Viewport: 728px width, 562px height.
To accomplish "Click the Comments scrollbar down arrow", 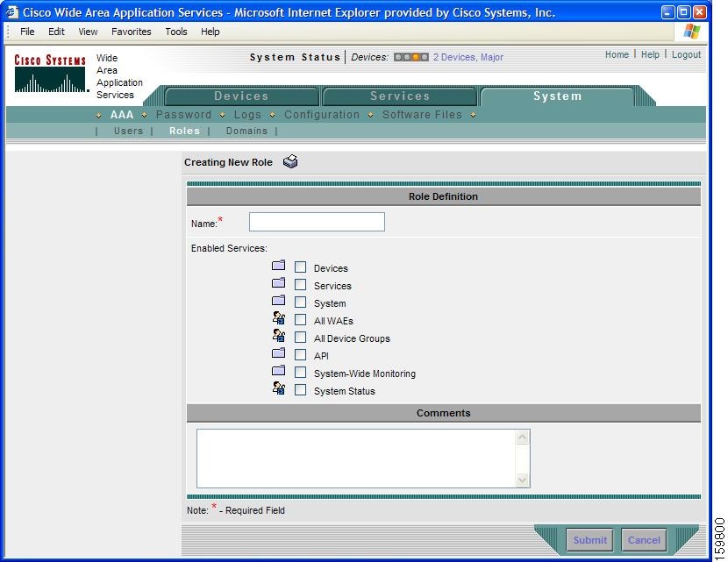I will [x=523, y=480].
